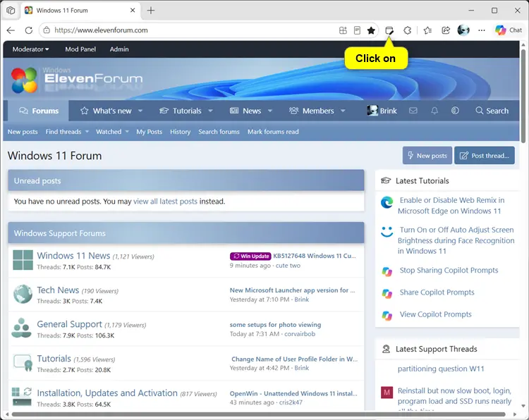Open partitioning question W11 thread
529x420 pixels.
click(x=441, y=369)
